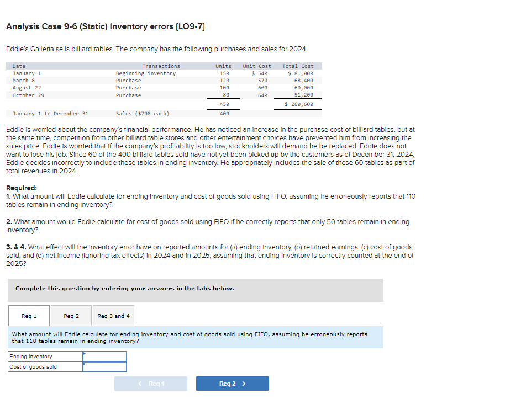505x420 pixels.
Task: Click the 'October 29' date cell
Action: 28,95
